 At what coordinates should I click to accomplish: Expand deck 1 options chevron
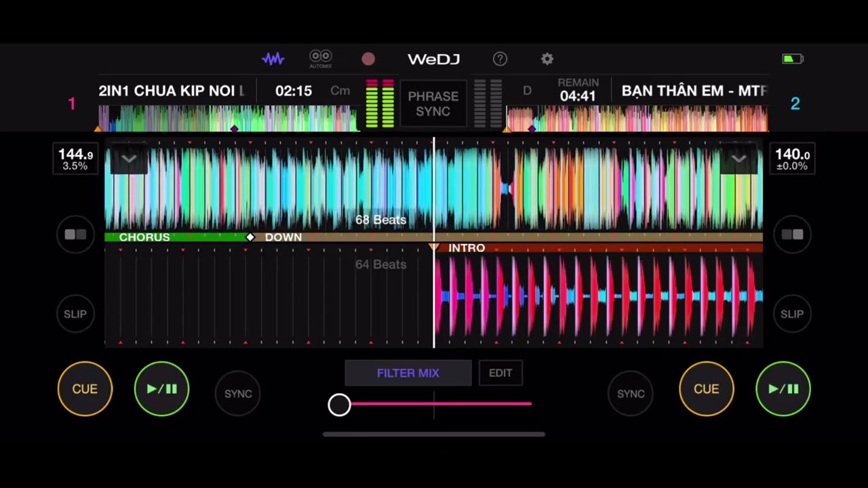tap(129, 159)
